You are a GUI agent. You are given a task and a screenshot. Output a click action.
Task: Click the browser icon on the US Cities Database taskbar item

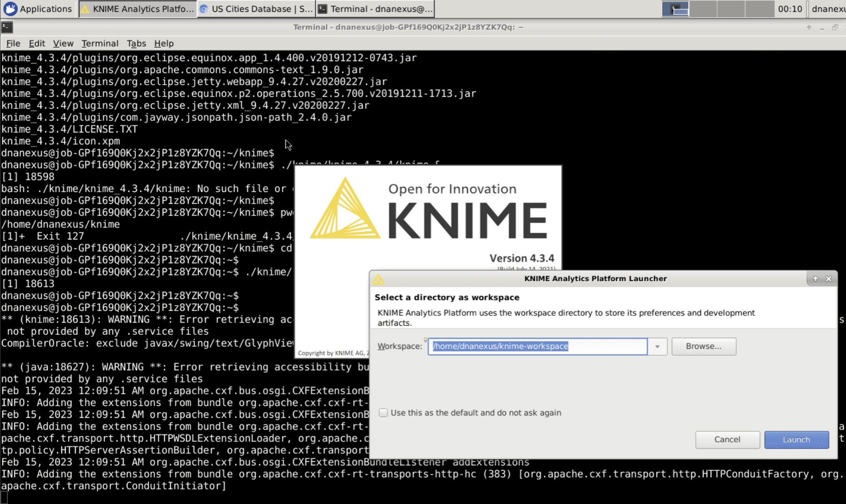(204, 9)
